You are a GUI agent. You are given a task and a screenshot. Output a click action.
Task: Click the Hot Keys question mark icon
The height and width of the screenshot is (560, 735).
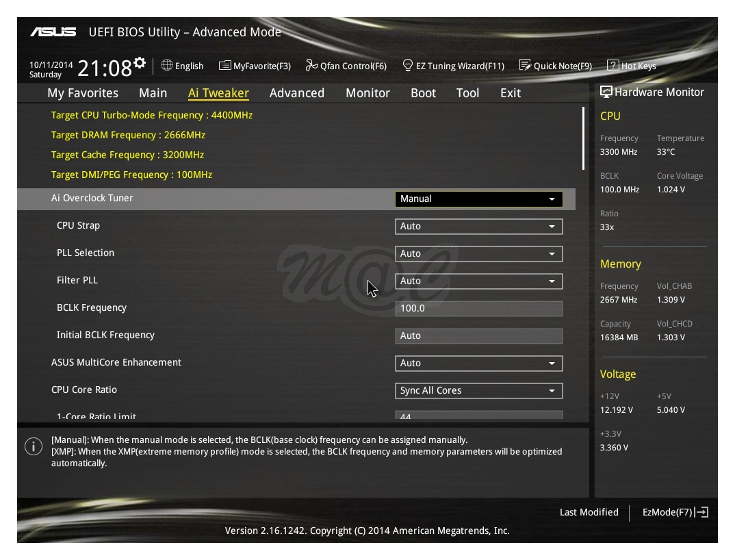click(612, 65)
